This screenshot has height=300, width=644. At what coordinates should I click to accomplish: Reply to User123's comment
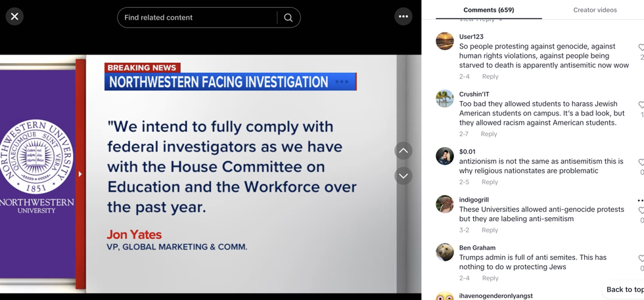[490, 77]
